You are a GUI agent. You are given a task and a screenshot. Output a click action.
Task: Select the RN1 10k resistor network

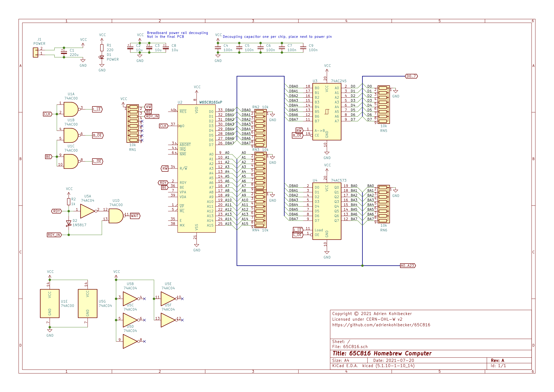[x=132, y=124]
